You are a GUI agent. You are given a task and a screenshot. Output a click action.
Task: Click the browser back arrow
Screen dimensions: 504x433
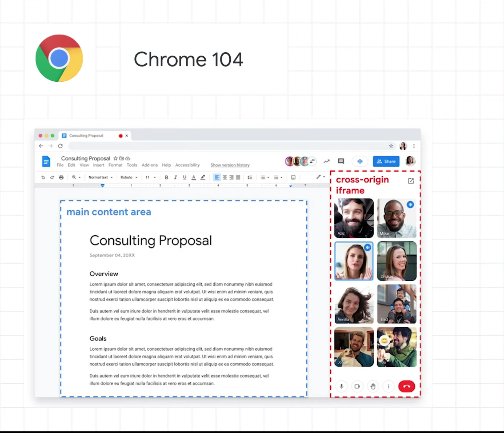[x=41, y=146]
